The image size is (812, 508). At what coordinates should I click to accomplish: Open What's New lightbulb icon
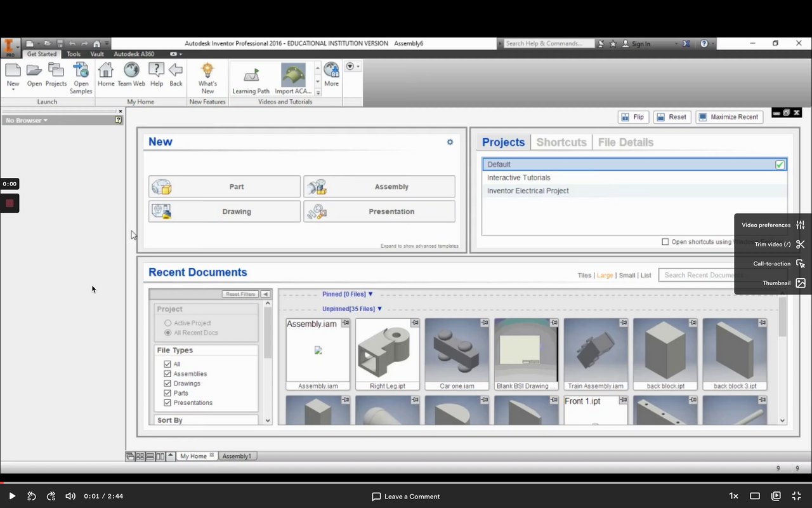click(x=207, y=70)
